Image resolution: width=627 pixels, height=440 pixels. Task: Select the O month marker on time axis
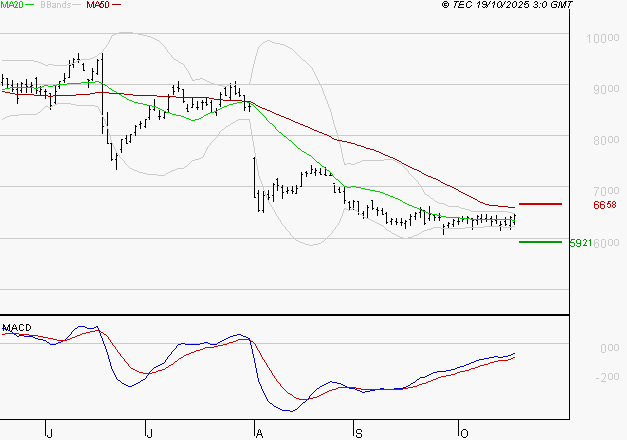click(x=463, y=432)
